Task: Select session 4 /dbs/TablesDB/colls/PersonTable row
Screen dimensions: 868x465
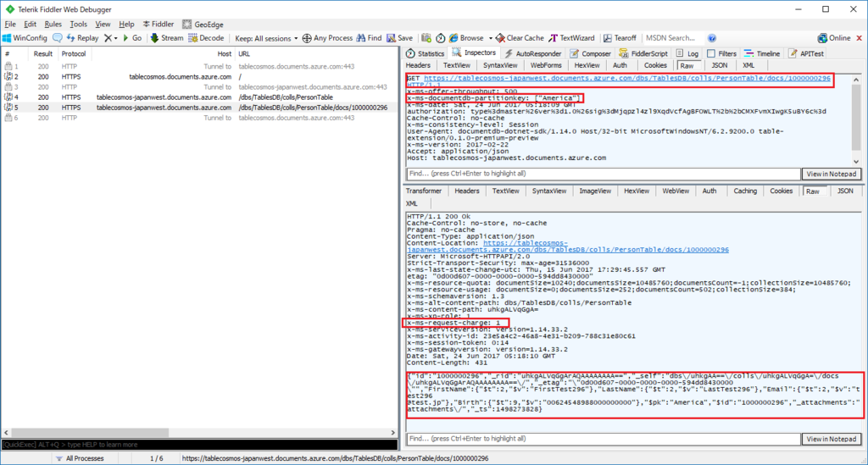Action: [199, 97]
